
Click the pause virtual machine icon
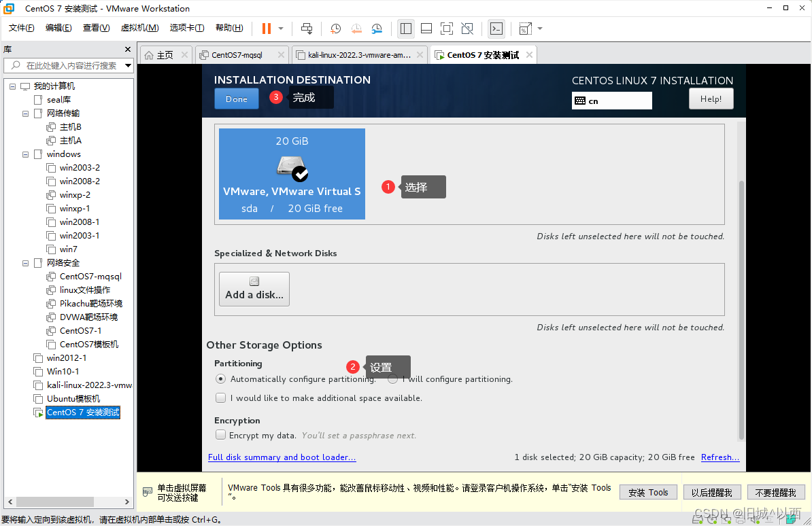click(x=266, y=29)
